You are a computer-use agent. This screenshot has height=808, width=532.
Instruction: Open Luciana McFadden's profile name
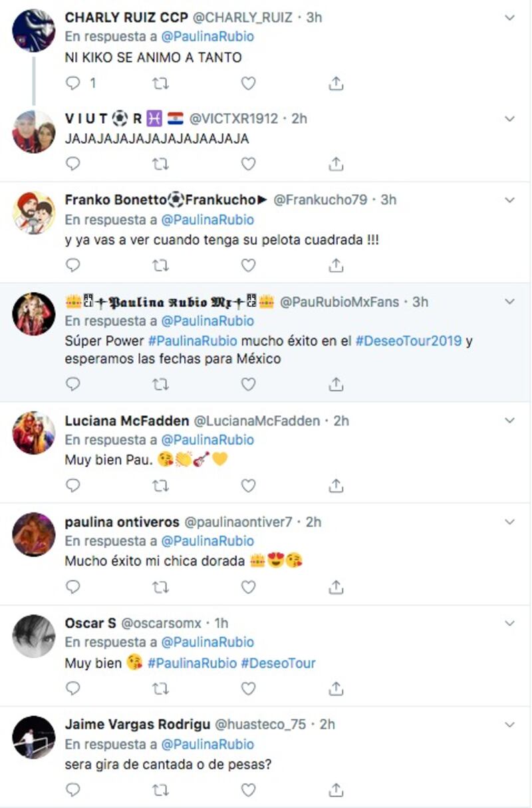[x=127, y=421]
